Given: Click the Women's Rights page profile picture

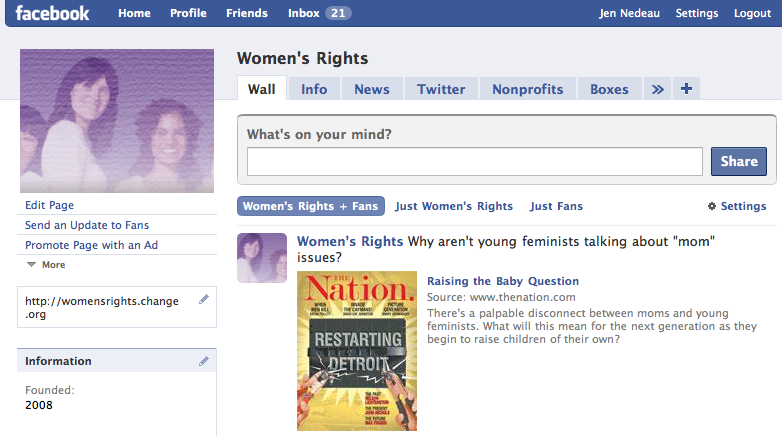Looking at the screenshot, I should (x=117, y=121).
